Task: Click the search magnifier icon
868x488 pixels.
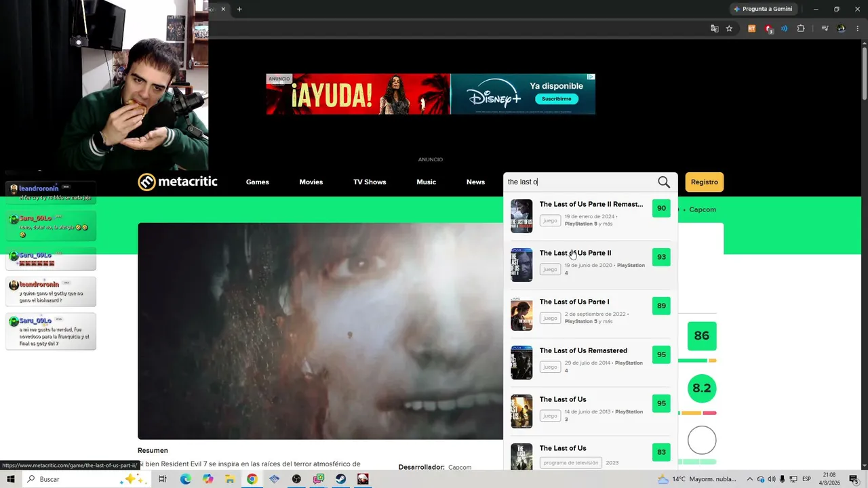Action: pyautogui.click(x=664, y=182)
